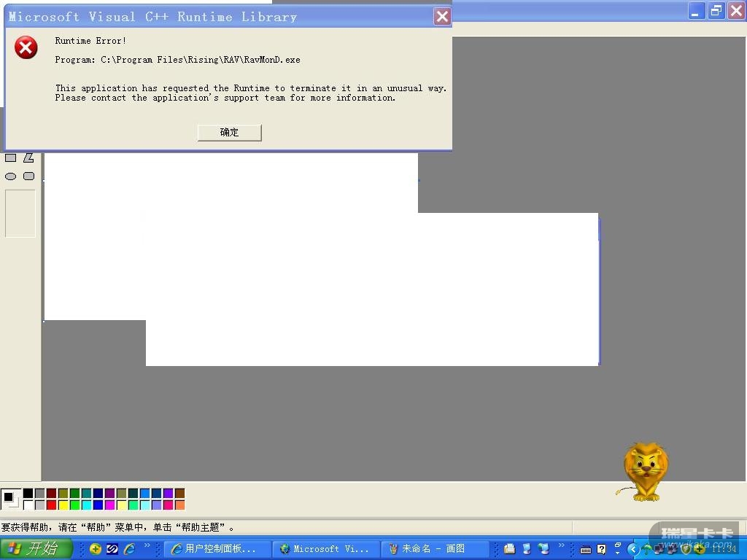Pick the purple color swatch
Image resolution: width=747 pixels, height=560 pixels.
point(109,493)
